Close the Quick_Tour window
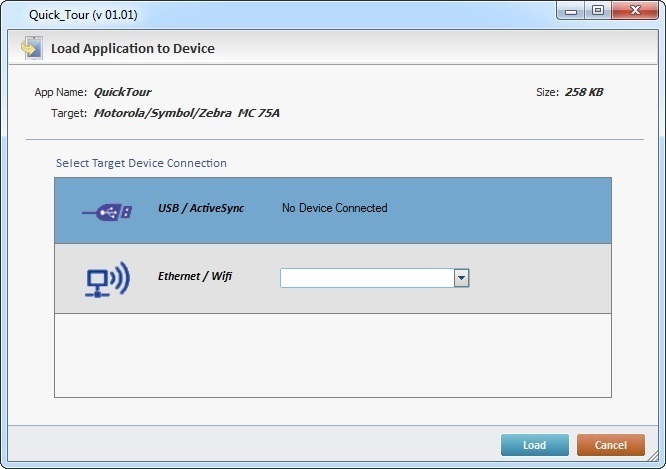This screenshot has height=469, width=666. pyautogui.click(x=634, y=10)
